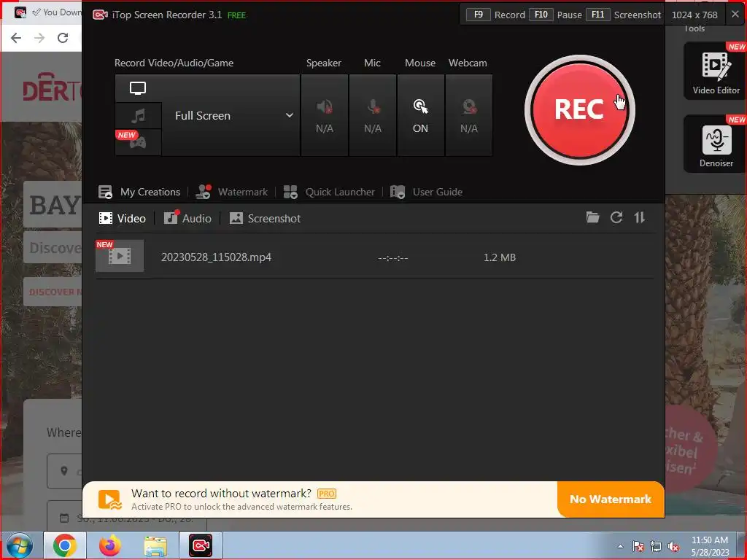The width and height of the screenshot is (747, 560).
Task: Click iTop Screen Recorder taskbar icon
Action: click(x=201, y=545)
